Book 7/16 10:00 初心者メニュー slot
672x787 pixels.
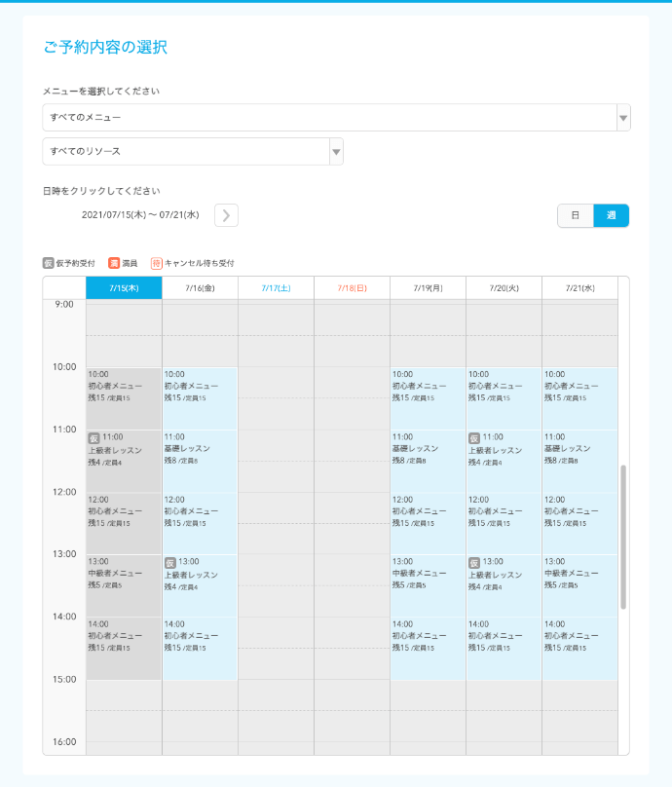coord(200,398)
